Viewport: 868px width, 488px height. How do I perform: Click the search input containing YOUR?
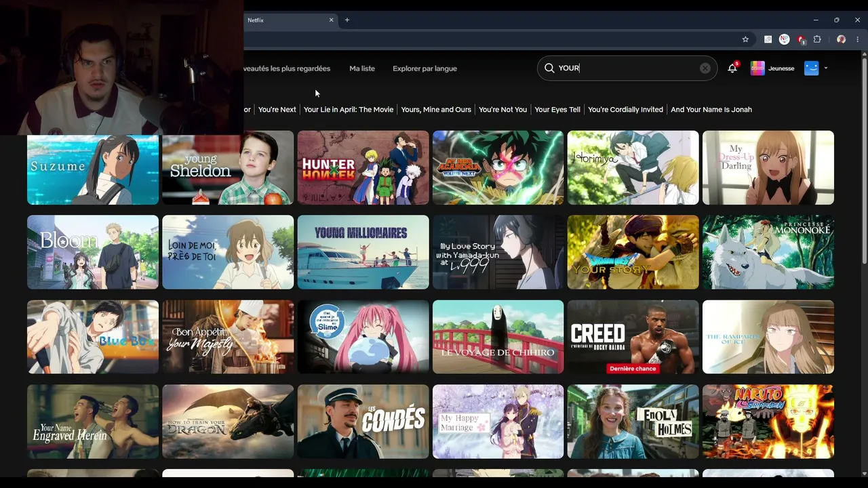(x=627, y=68)
